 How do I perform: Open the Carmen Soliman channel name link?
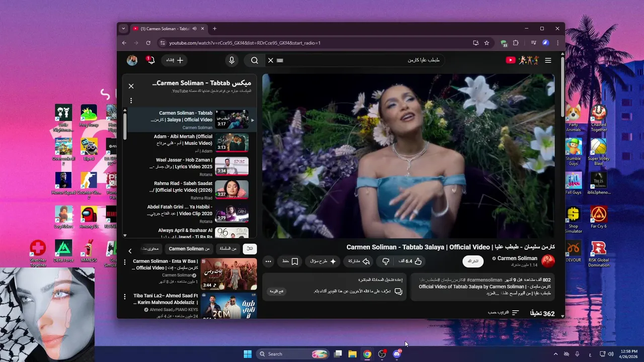point(517,258)
